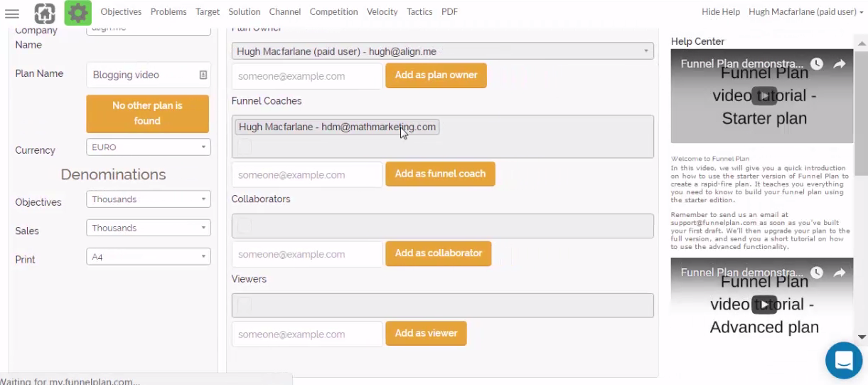868x385 pixels.
Task: Open the chat support bubble icon
Action: tap(844, 360)
